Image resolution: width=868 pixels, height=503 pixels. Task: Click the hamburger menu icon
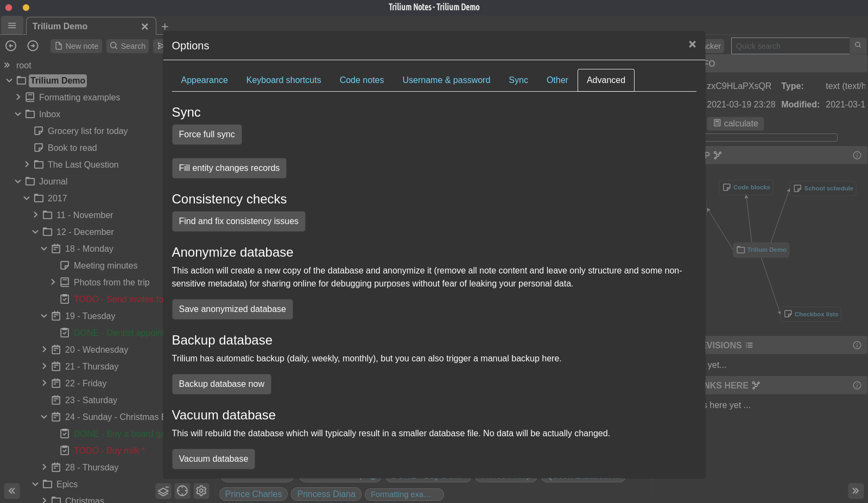tap(12, 26)
